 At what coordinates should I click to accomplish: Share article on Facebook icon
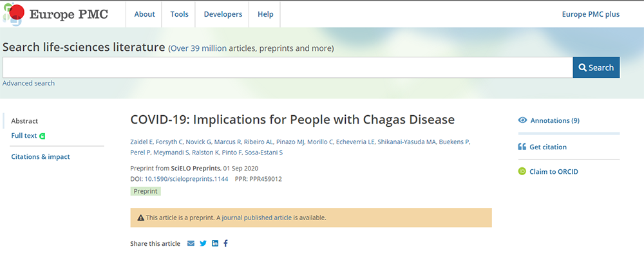(226, 243)
